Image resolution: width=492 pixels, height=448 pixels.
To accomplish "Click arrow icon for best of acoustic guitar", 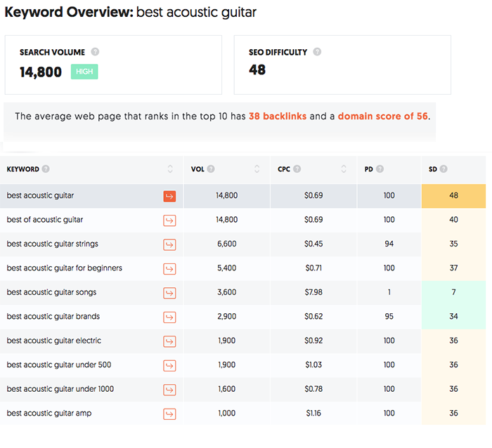I will [x=169, y=220].
